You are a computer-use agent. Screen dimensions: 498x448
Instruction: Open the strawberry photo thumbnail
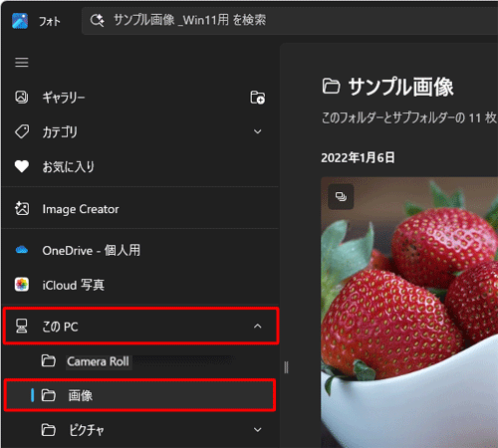coord(409,313)
